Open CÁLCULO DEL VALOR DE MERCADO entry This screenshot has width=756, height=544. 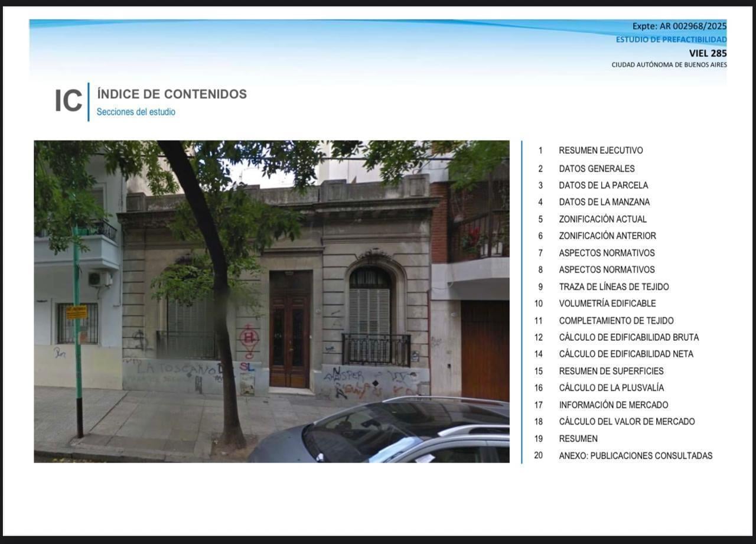(627, 422)
